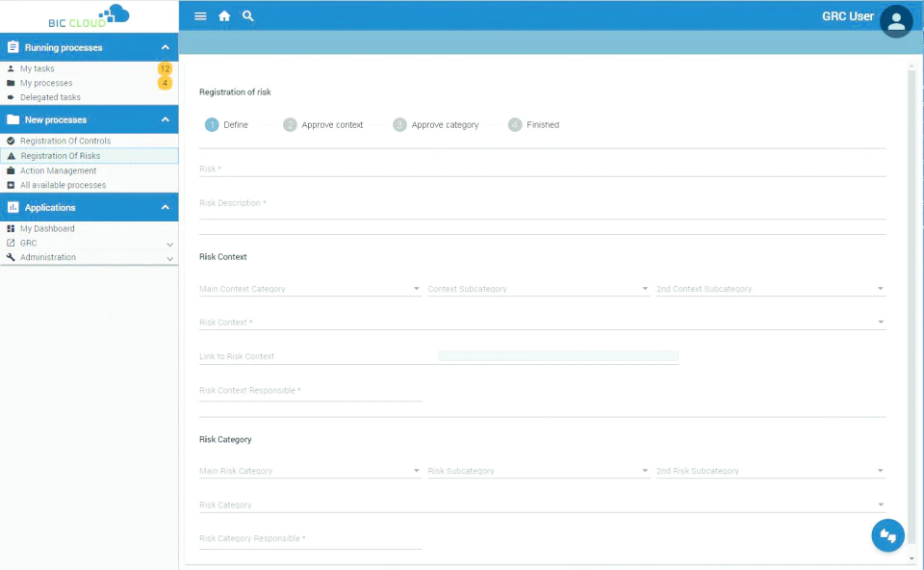
Task: Open 2nd Context Subcategory dropdown
Action: pos(771,289)
